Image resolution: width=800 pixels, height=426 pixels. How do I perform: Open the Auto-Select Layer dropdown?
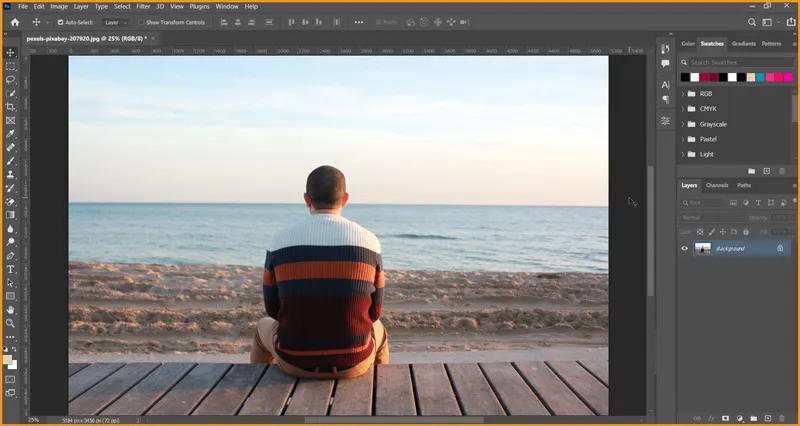116,22
